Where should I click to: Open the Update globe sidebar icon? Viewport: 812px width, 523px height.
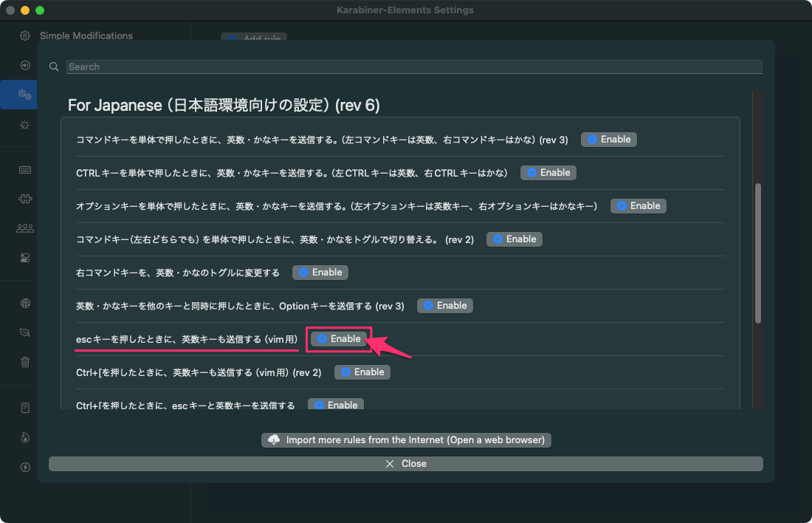[x=25, y=303]
